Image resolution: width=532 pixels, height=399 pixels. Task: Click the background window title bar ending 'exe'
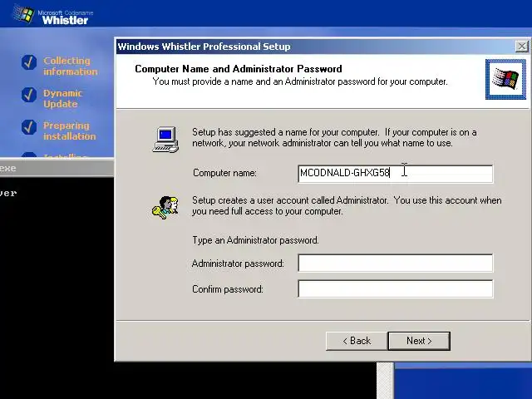57,168
